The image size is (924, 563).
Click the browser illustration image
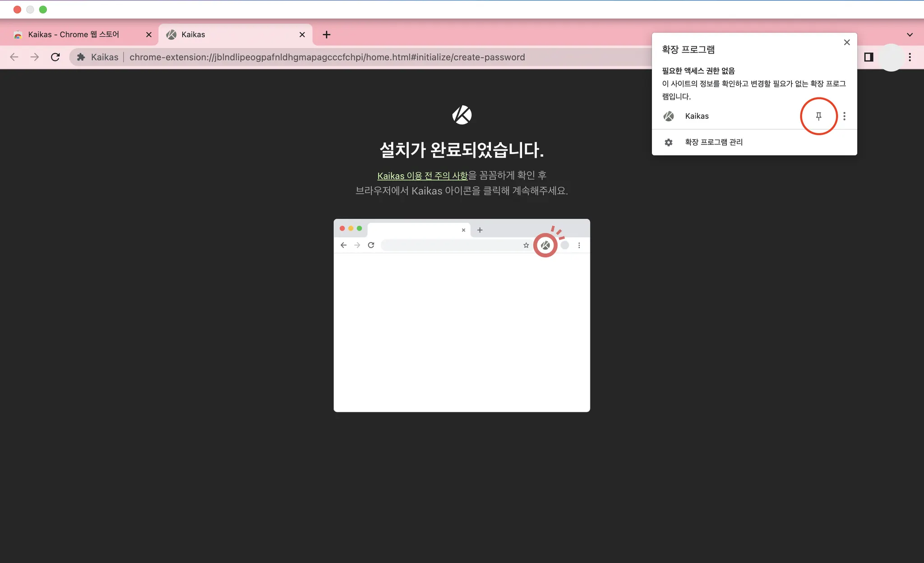point(462,315)
